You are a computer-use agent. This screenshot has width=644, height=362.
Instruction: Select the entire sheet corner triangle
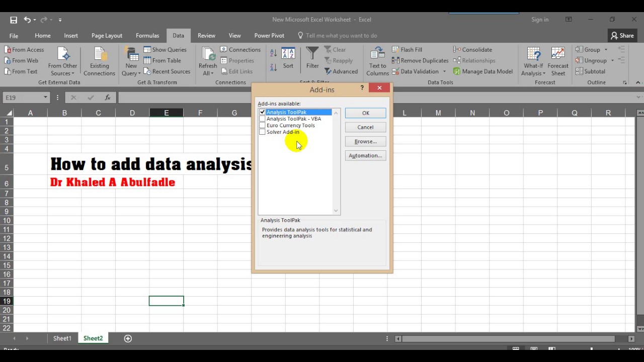click(x=8, y=113)
